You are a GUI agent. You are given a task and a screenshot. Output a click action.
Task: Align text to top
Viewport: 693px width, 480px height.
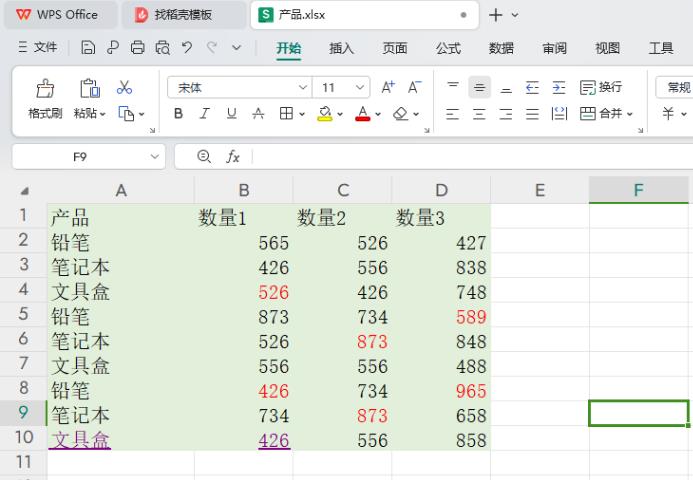point(453,87)
